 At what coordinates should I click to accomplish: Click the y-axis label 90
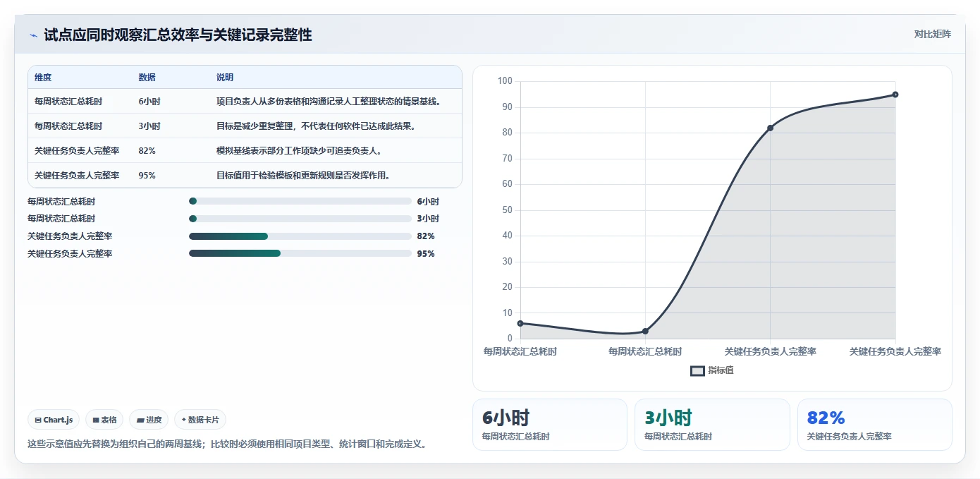pos(507,107)
